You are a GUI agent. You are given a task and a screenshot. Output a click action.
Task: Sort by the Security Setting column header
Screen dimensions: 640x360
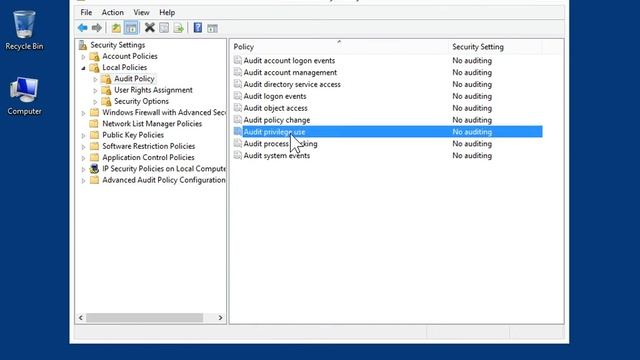496,47
